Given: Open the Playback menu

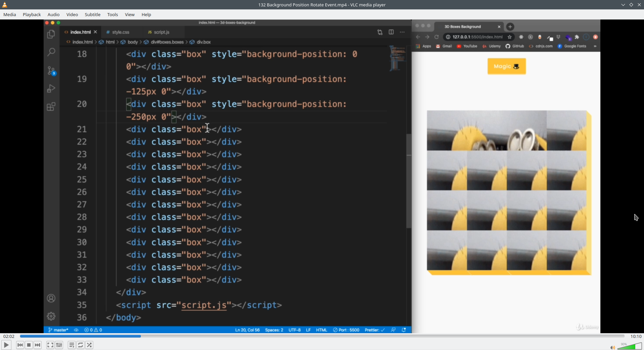Looking at the screenshot, I should 32,14.
